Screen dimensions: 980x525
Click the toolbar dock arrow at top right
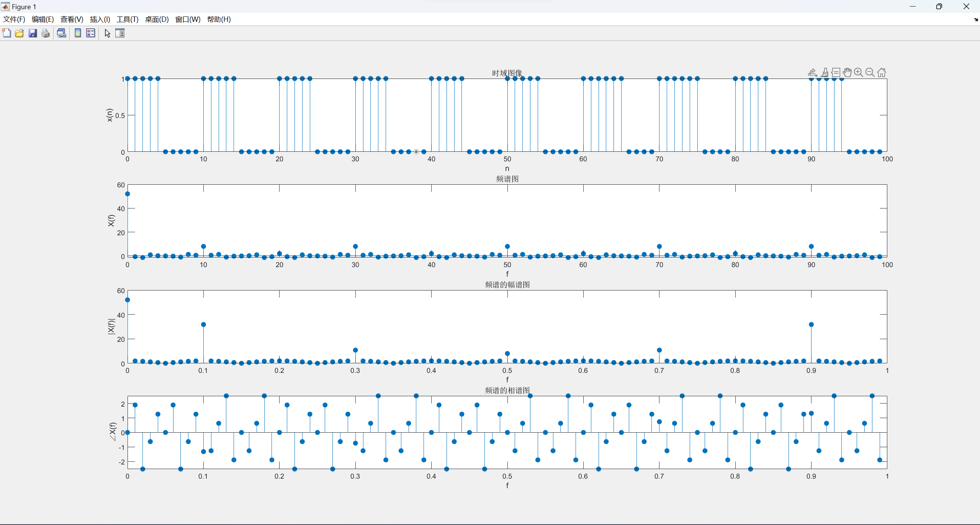click(x=975, y=20)
